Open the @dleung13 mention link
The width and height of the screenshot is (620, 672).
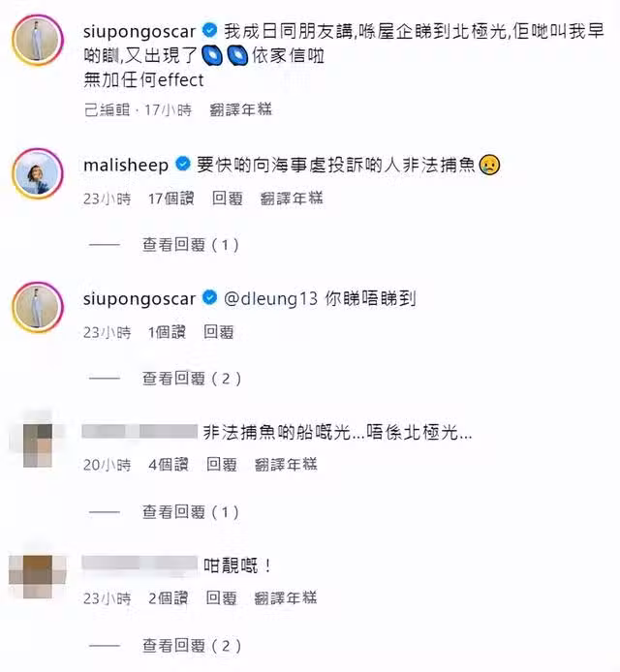270,298
